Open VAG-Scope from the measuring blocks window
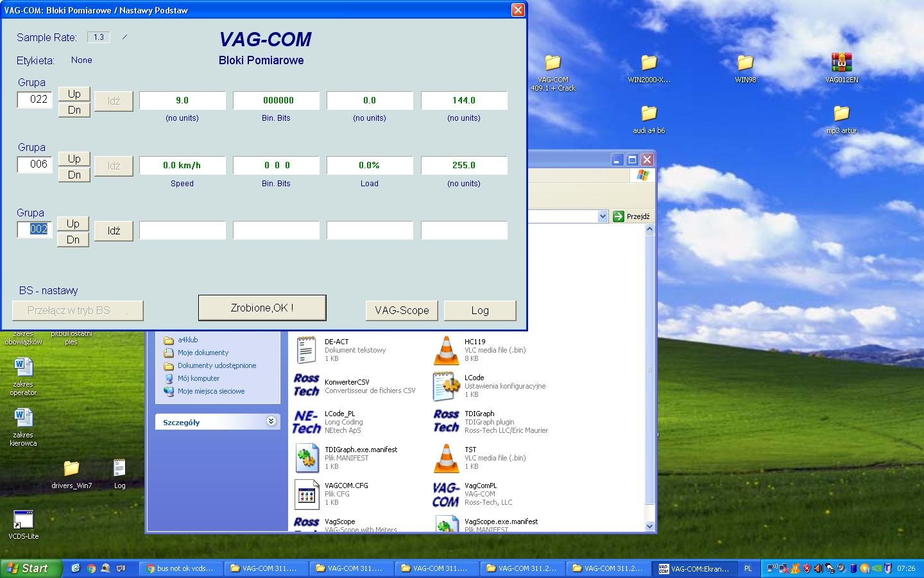The width and height of the screenshot is (924, 578). [402, 310]
